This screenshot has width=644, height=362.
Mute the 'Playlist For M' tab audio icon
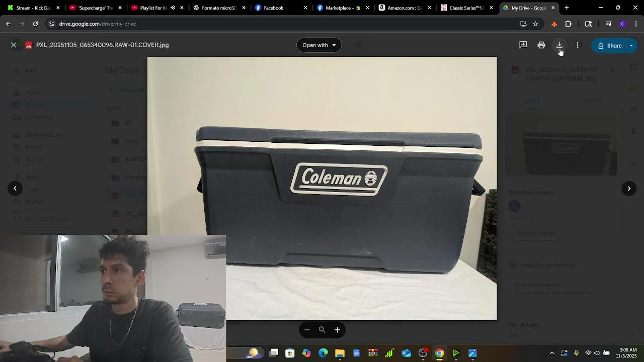[x=173, y=8]
